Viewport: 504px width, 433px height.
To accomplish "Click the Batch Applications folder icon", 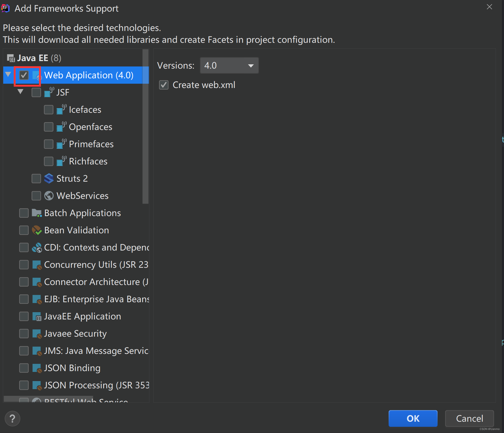I will (37, 213).
